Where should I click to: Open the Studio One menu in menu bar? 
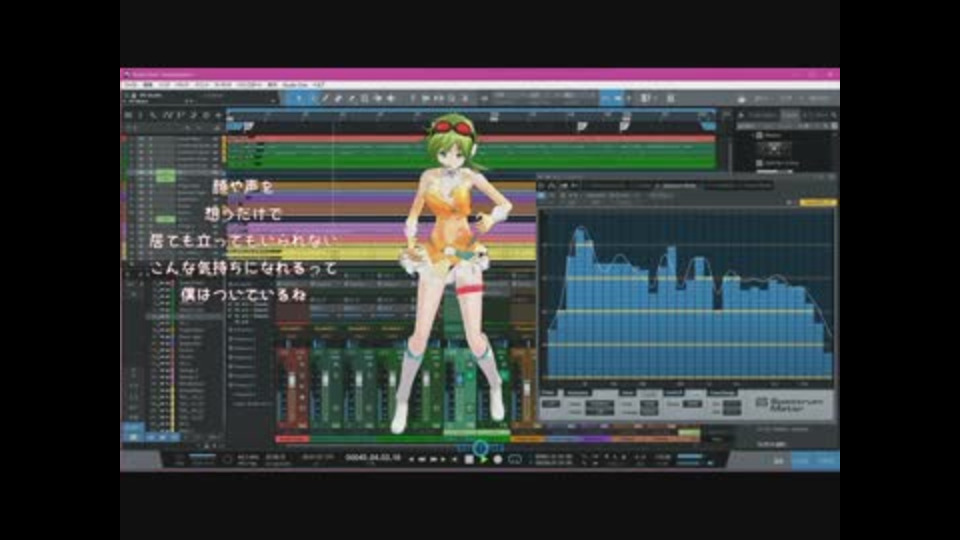(x=295, y=84)
